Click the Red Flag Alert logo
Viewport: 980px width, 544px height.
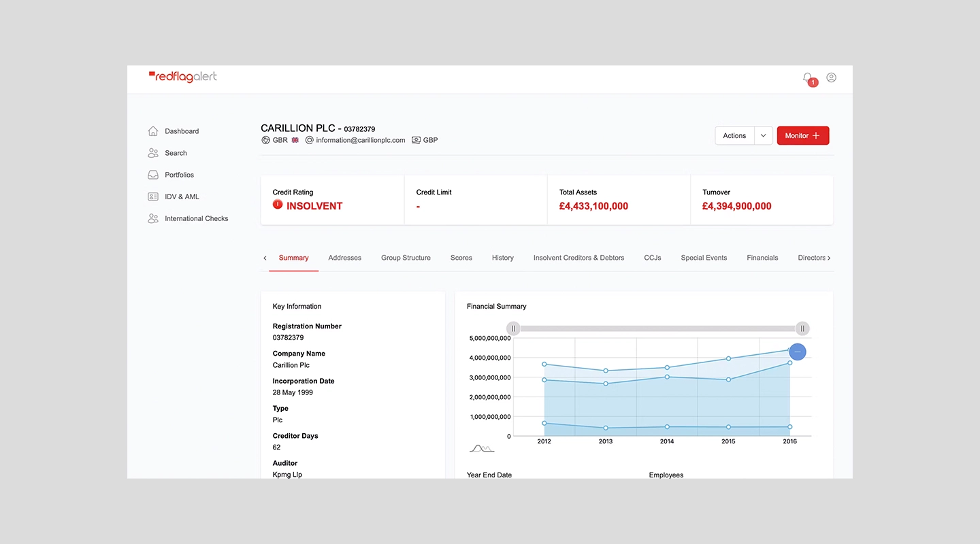pos(183,77)
